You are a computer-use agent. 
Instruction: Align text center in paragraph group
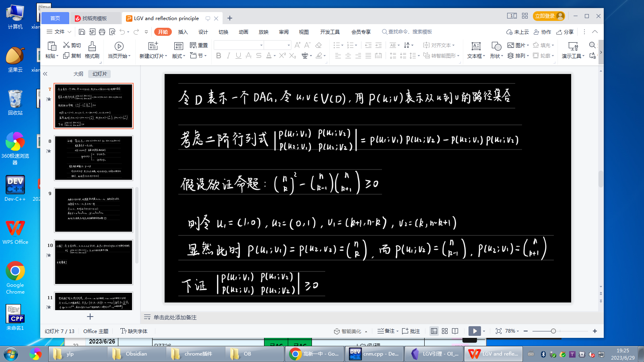tap(348, 56)
